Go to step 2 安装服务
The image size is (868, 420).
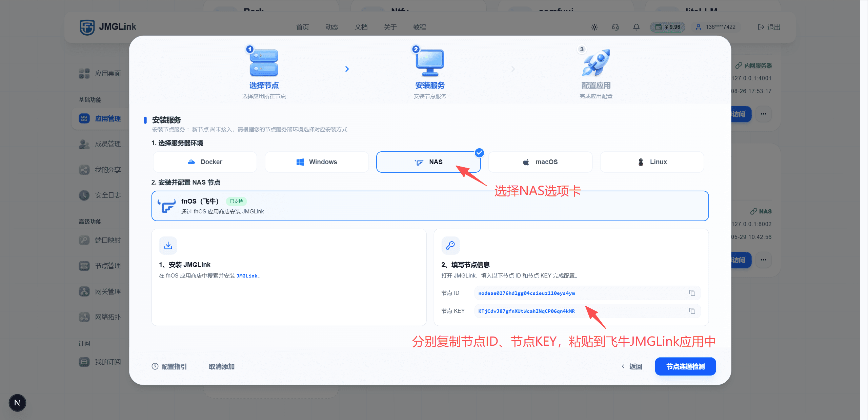click(430, 72)
